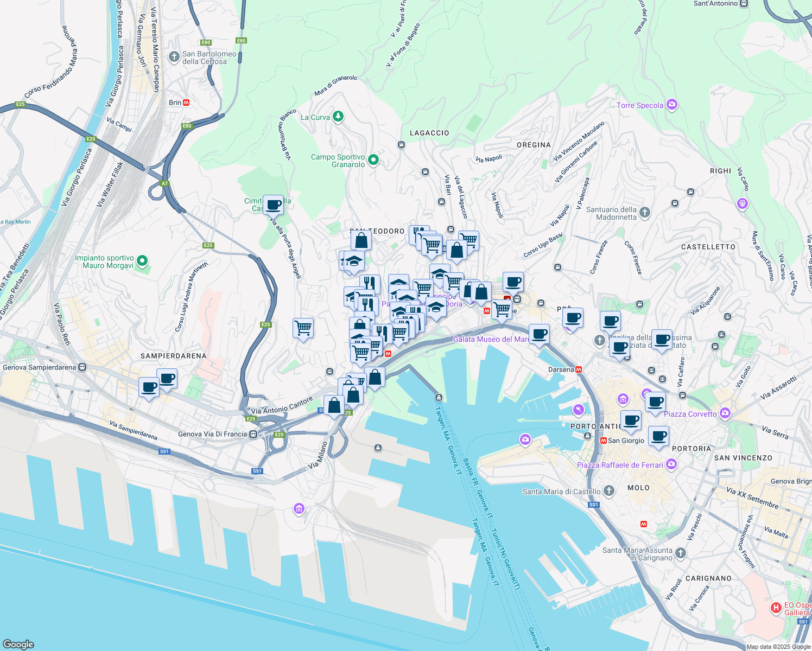Open the Genova Sampierdarena station marker
Image resolution: width=812 pixels, height=651 pixels.
click(83, 366)
